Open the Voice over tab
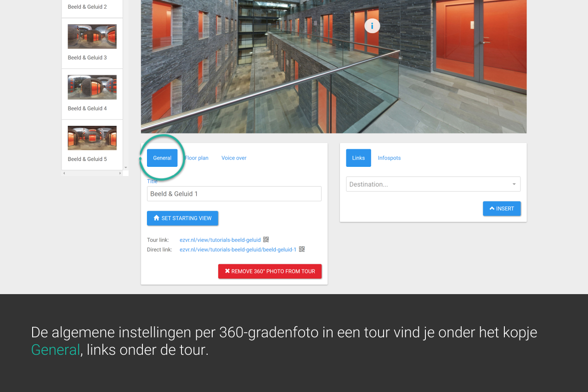The image size is (588, 392). pyautogui.click(x=234, y=158)
